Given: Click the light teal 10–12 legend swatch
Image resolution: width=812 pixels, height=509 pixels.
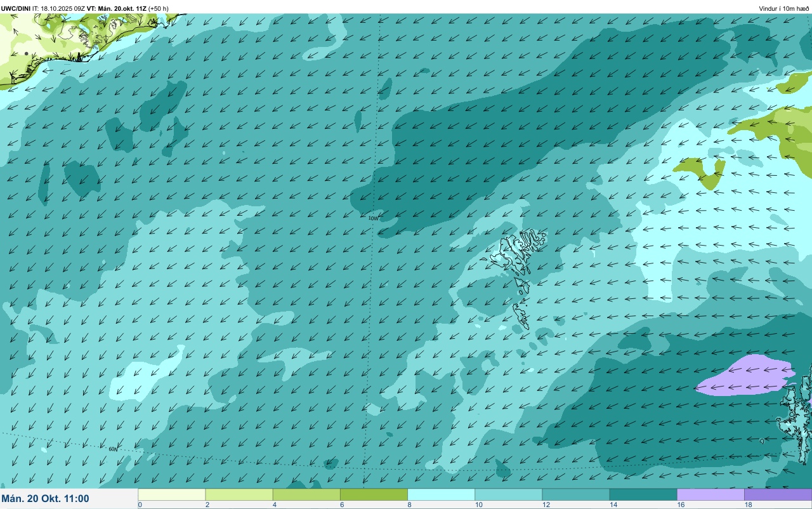Looking at the screenshot, I should coord(508,494).
